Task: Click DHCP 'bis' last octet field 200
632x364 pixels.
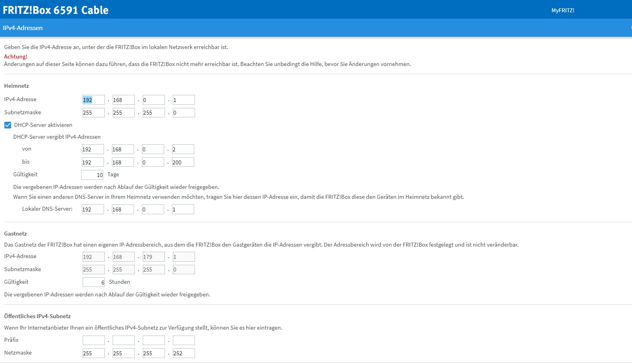Action: 183,162
